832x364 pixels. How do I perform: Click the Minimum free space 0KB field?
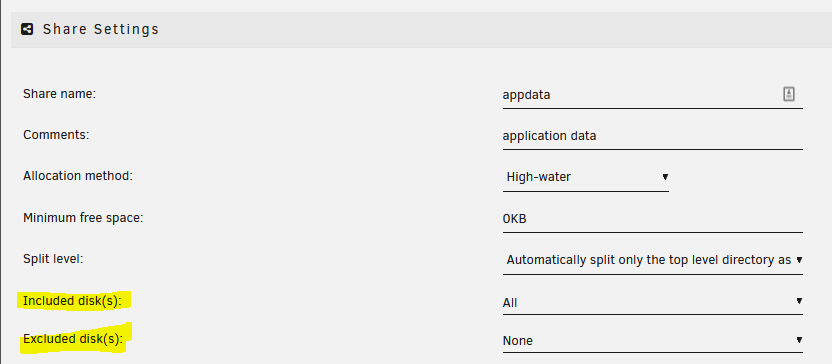point(652,219)
